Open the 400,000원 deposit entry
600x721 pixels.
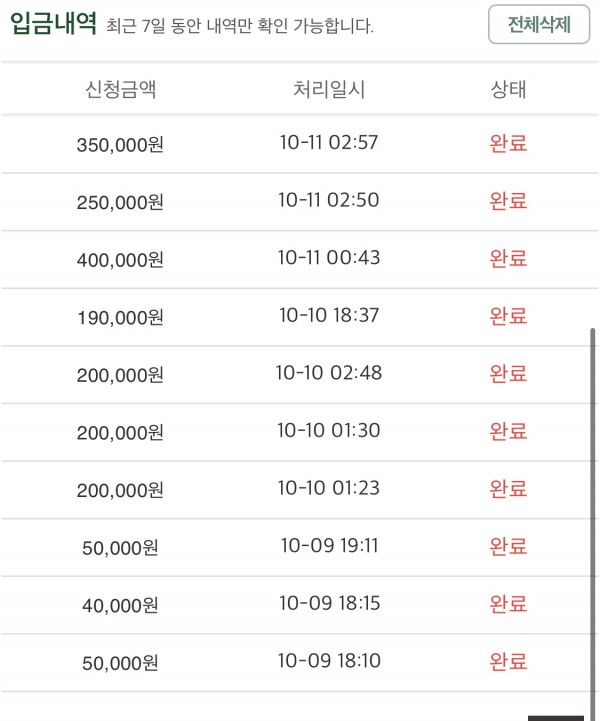coord(300,259)
